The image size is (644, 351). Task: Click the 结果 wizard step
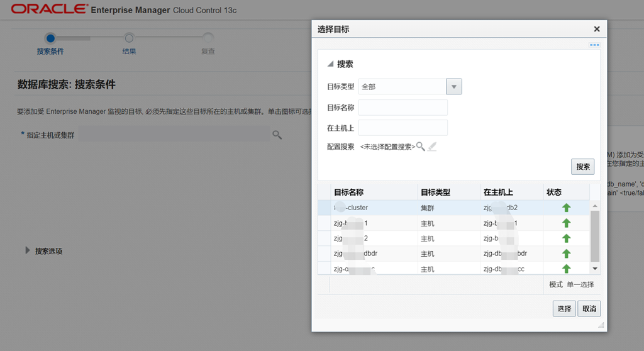coord(129,44)
